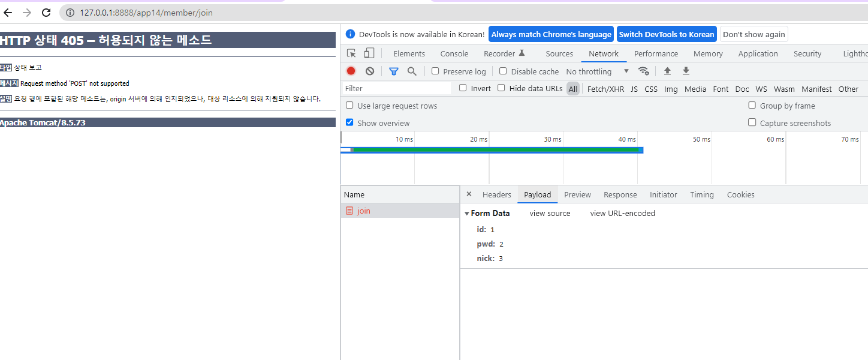Click Switch DevTools to Korean
This screenshot has height=360, width=868.
(667, 34)
